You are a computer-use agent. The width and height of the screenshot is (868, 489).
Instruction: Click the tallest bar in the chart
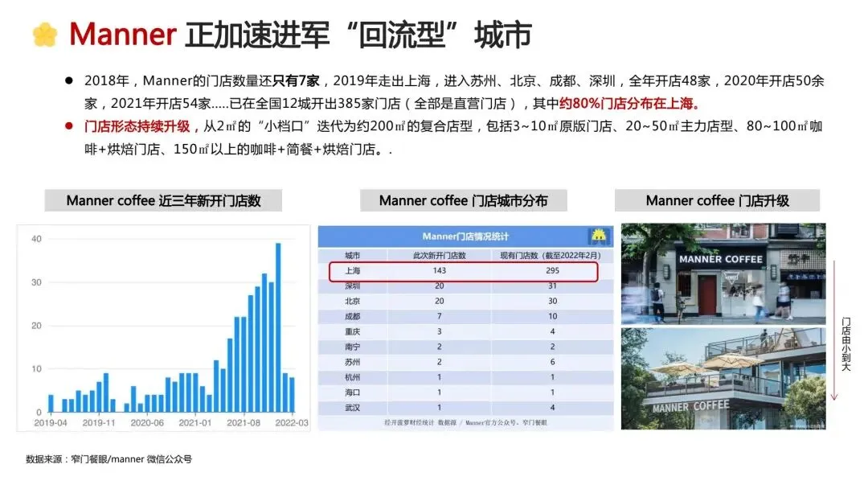click(278, 327)
